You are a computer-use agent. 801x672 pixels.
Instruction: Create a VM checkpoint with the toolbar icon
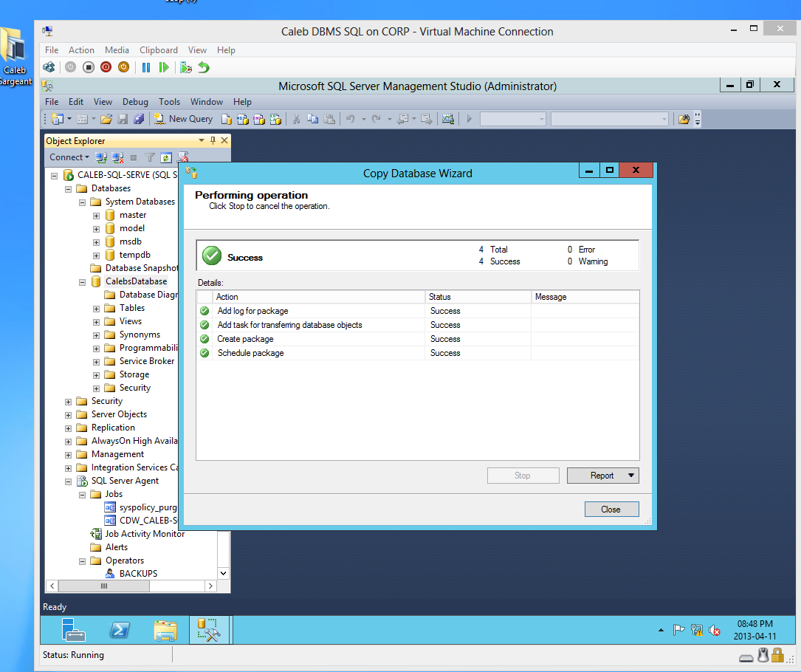186,67
